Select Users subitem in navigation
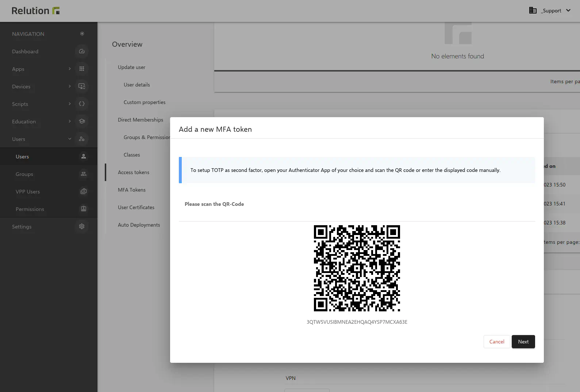Screen dimensions: 580x392 [49, 157]
